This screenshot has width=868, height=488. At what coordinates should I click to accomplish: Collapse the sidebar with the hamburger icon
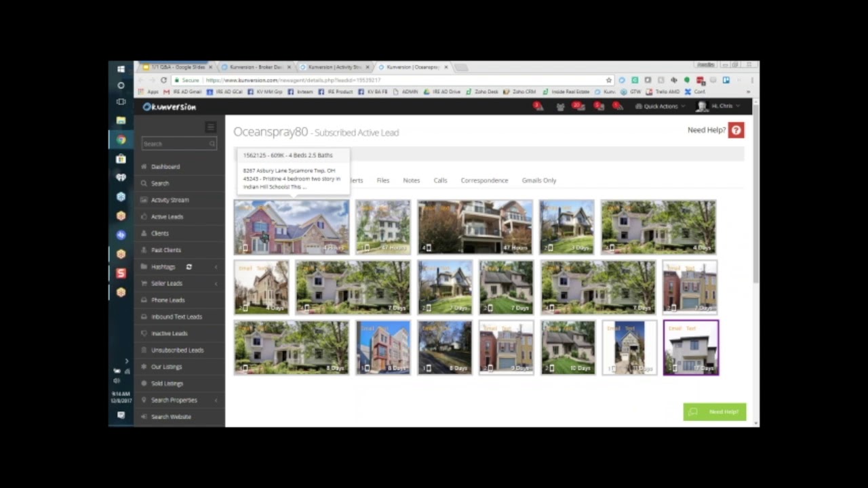click(x=210, y=127)
